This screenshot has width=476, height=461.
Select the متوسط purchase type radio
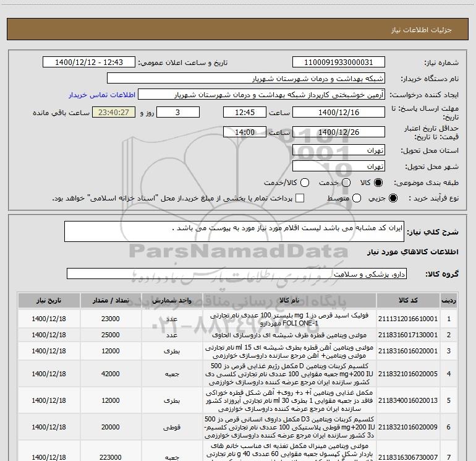pos(357,198)
